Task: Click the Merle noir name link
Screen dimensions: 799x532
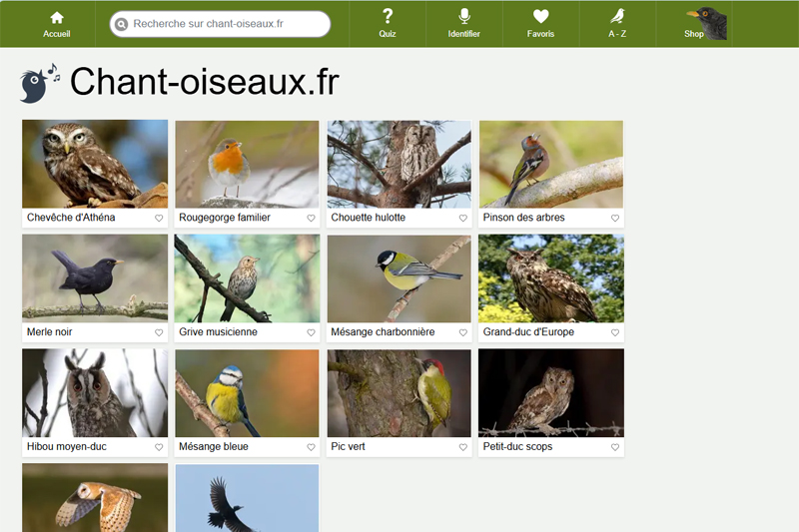Action: (49, 332)
